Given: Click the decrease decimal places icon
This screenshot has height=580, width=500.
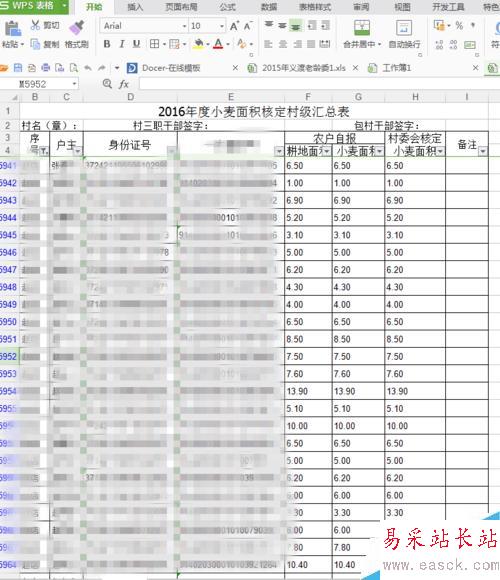Looking at the screenshot, I should (x=453, y=44).
